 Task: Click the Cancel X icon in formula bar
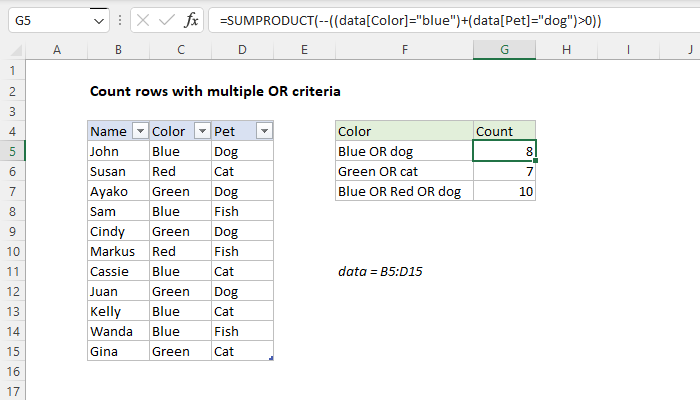coord(141,20)
